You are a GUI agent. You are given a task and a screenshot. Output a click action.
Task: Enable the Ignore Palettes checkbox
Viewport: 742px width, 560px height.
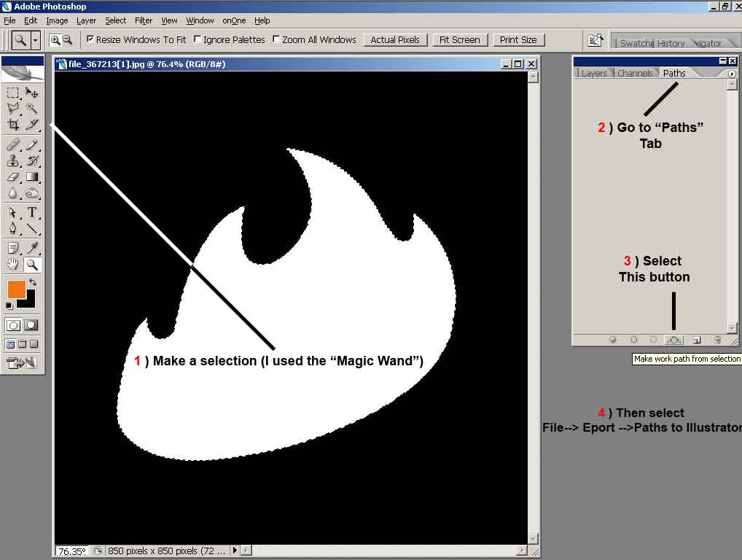pyautogui.click(x=198, y=39)
